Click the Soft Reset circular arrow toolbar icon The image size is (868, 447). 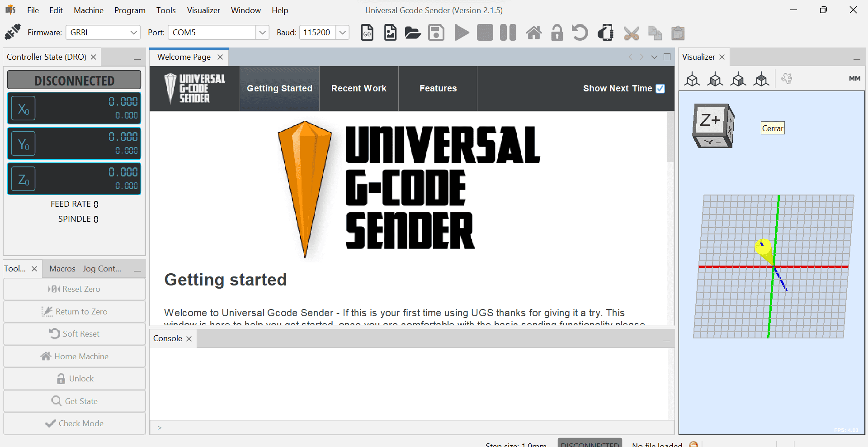tap(580, 33)
